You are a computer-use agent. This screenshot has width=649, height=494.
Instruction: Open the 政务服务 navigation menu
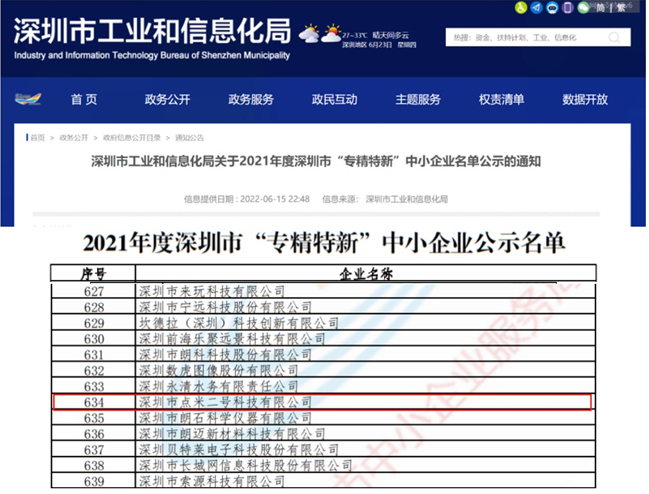(x=251, y=100)
